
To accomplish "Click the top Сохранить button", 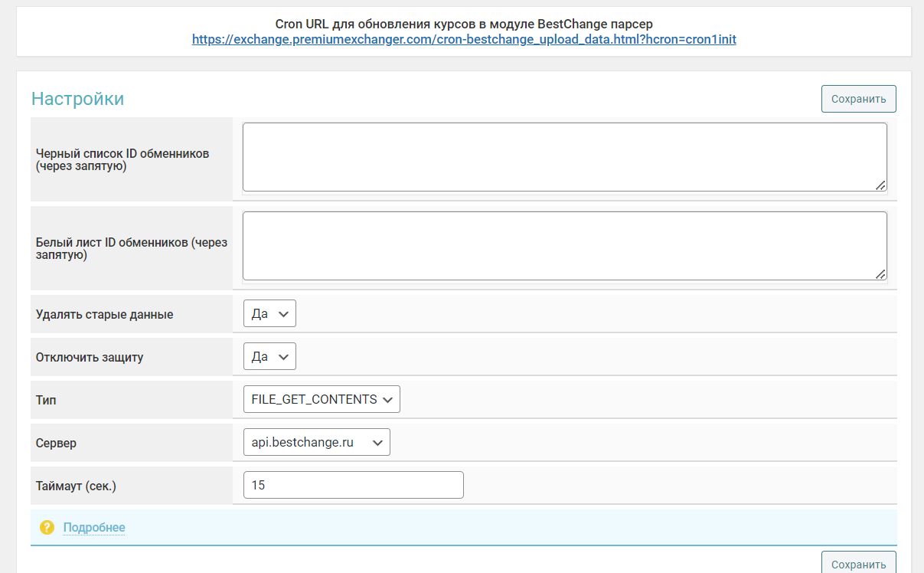I will point(858,99).
